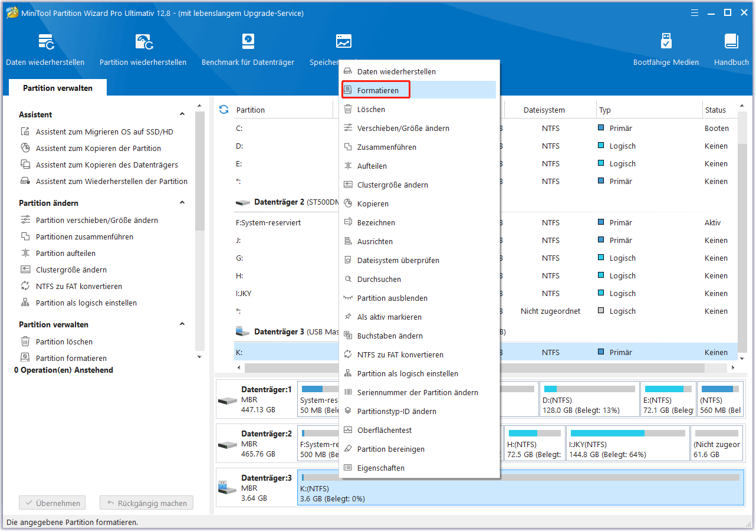Viewport: 756px width, 532px height.
Task: Select I:JKY(NTFS) block in disk map
Action: 627,443
